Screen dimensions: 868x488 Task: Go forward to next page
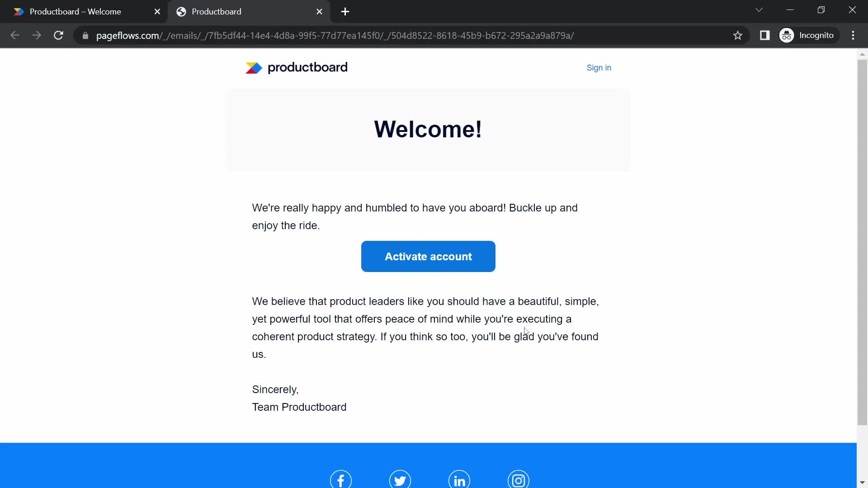(37, 35)
